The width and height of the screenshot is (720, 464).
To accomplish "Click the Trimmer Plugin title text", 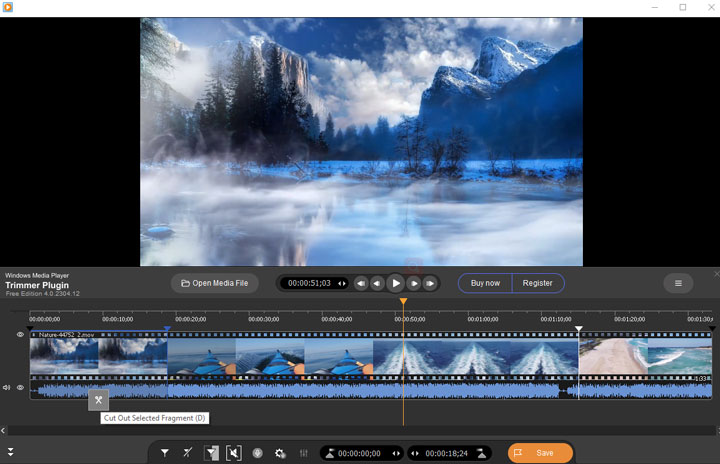I will click(x=37, y=285).
